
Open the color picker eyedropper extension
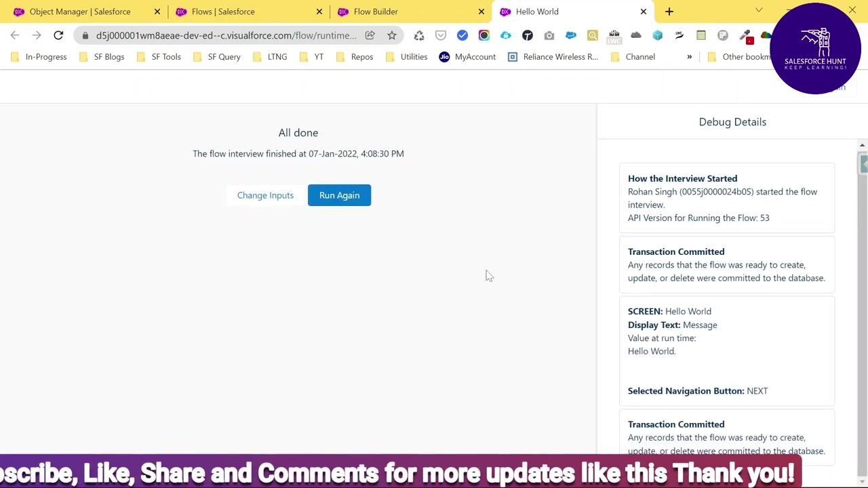tap(746, 36)
